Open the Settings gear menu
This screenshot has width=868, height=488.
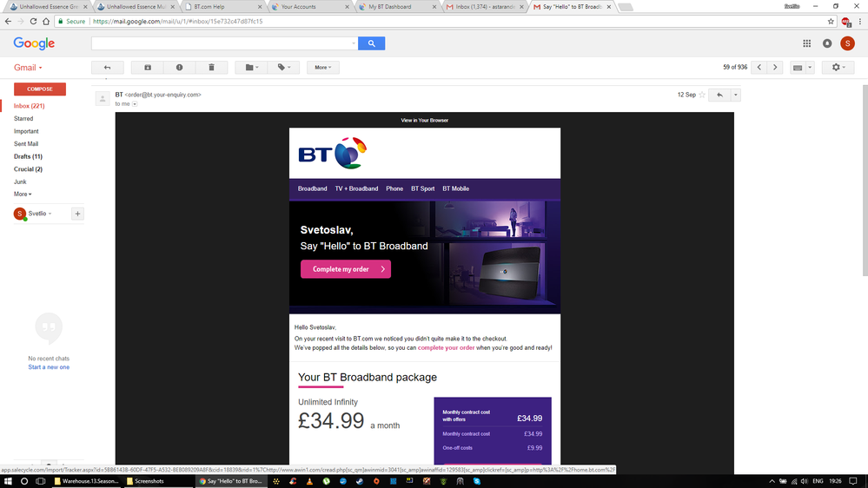coord(838,68)
